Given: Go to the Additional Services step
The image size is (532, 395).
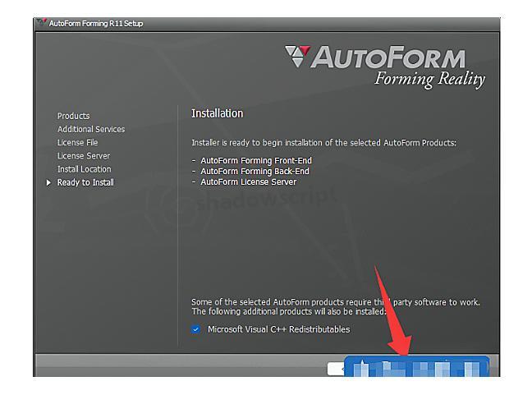Looking at the screenshot, I should pos(91,129).
